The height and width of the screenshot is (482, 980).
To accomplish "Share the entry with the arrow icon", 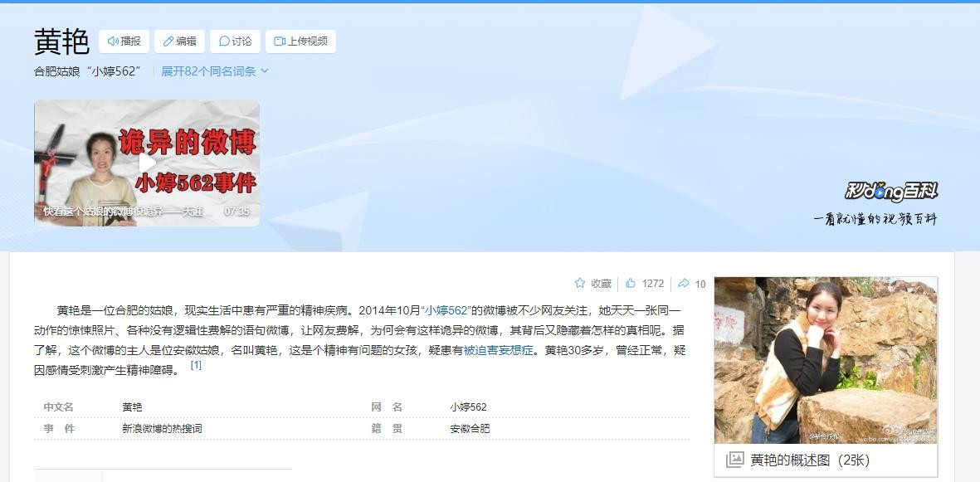I will 684,283.
